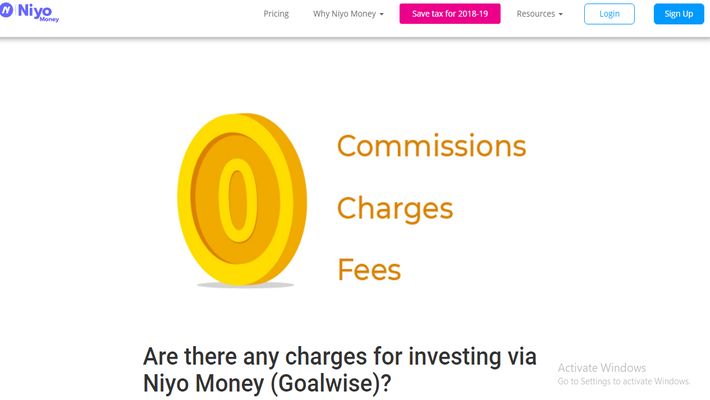
Task: Select the Fees text
Action: (369, 270)
